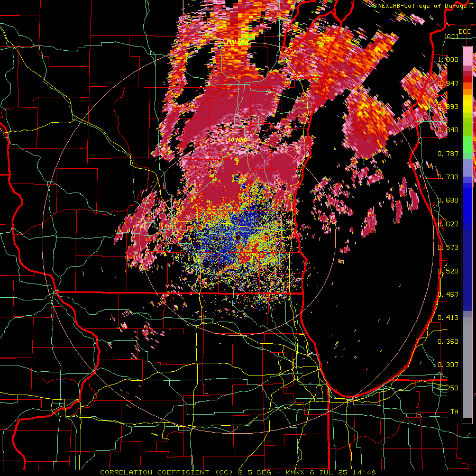Select the 0.520 legend value
476x476 pixels.
[448, 271]
